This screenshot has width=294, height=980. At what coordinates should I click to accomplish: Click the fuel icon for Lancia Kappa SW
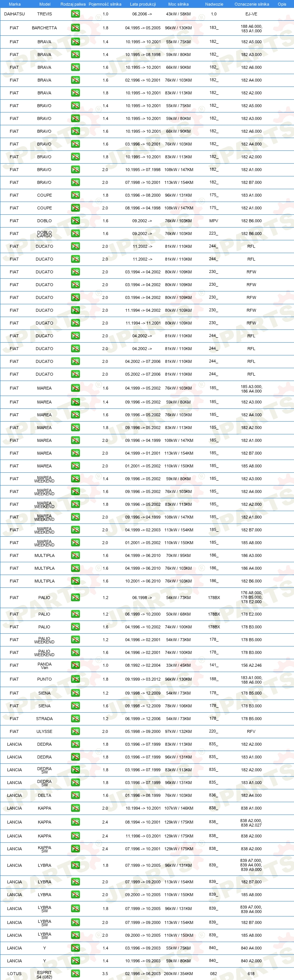[75, 849]
